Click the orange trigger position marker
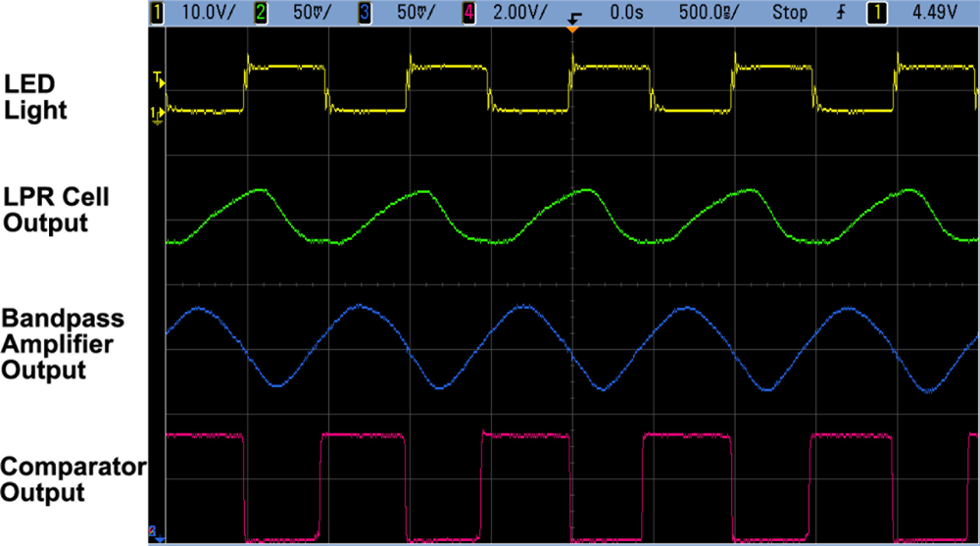The width and height of the screenshot is (980, 546). (x=571, y=32)
